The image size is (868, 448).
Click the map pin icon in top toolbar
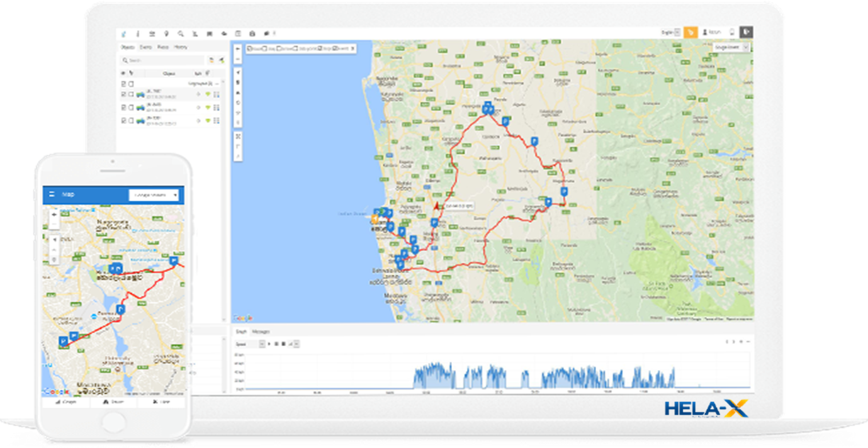coord(166,33)
